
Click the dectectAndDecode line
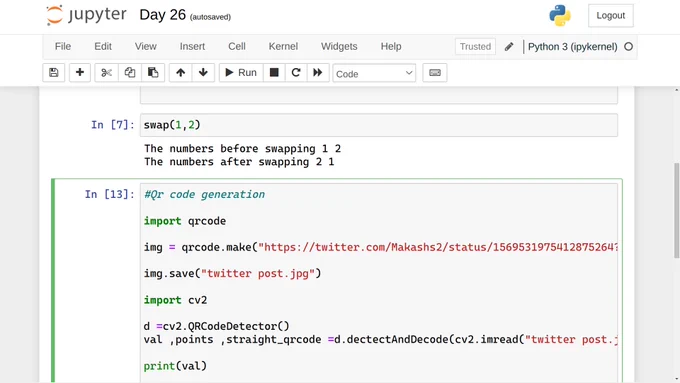381,340
